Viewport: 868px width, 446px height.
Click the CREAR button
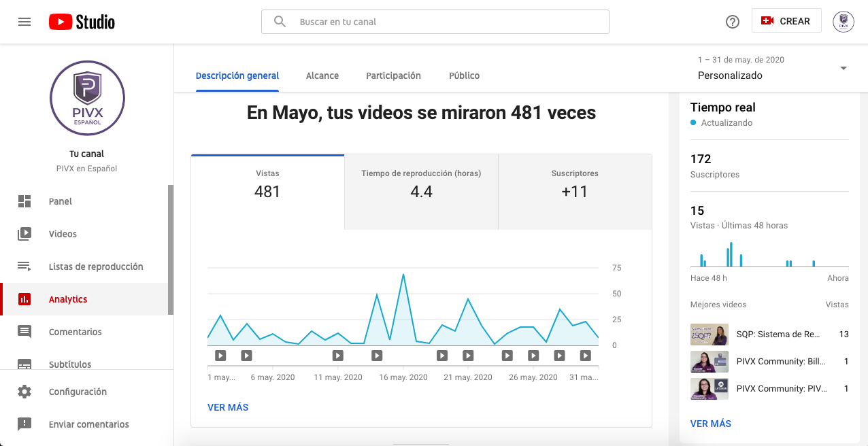(x=786, y=21)
